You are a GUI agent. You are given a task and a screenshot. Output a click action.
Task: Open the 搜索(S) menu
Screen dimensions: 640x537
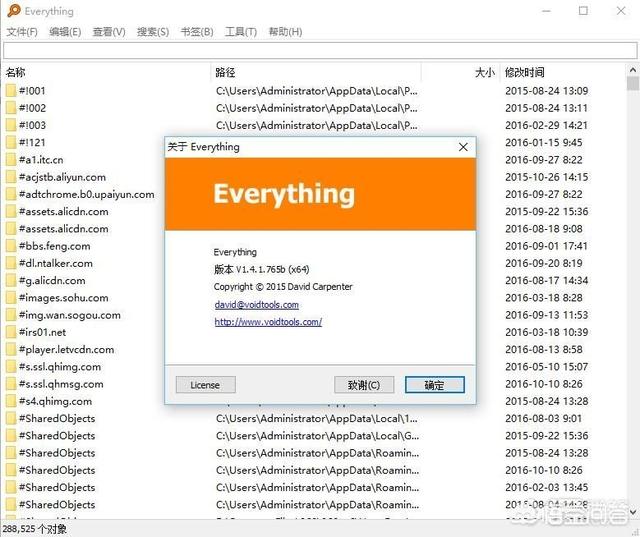pyautogui.click(x=153, y=32)
